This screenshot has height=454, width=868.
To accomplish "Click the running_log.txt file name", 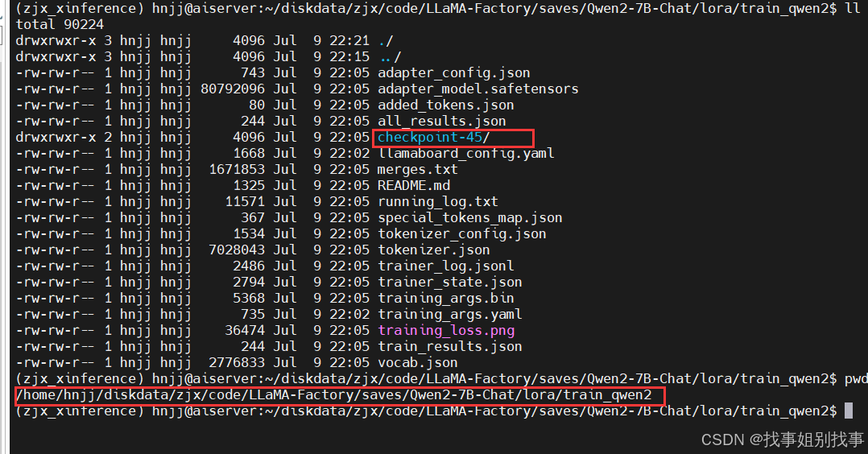I will click(438, 201).
